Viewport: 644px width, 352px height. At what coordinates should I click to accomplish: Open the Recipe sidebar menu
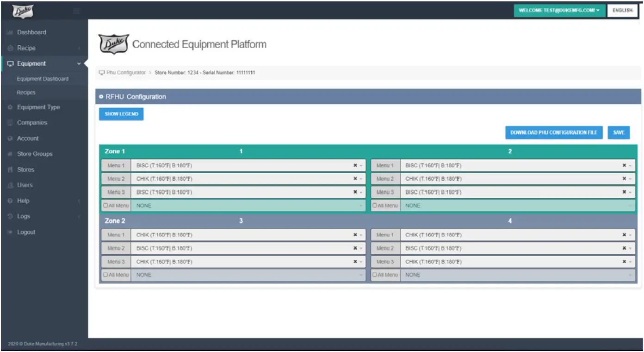(44, 48)
